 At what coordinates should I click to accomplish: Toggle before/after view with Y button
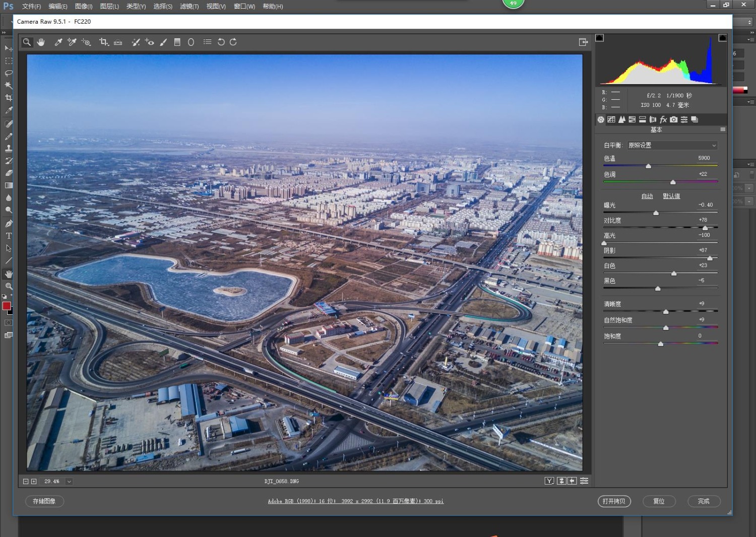point(549,481)
